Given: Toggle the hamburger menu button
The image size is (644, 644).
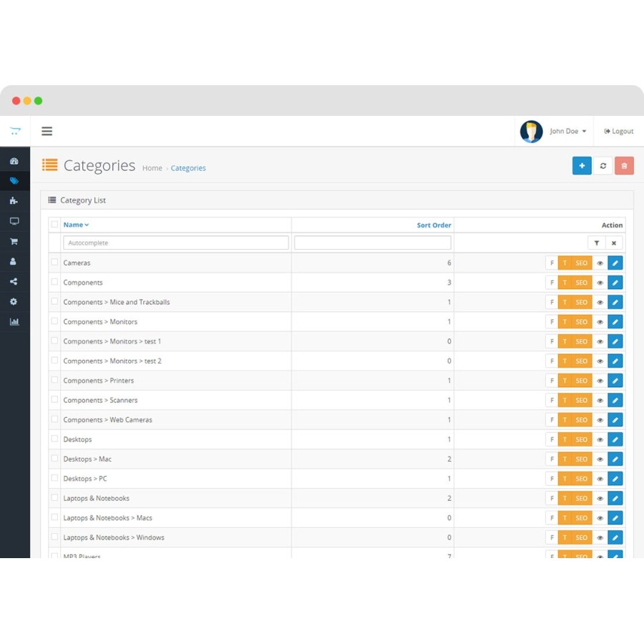Looking at the screenshot, I should point(47,131).
